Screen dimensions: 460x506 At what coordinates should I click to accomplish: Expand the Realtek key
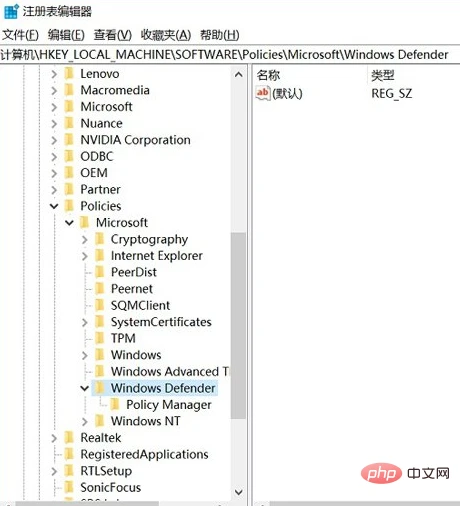pos(54,438)
